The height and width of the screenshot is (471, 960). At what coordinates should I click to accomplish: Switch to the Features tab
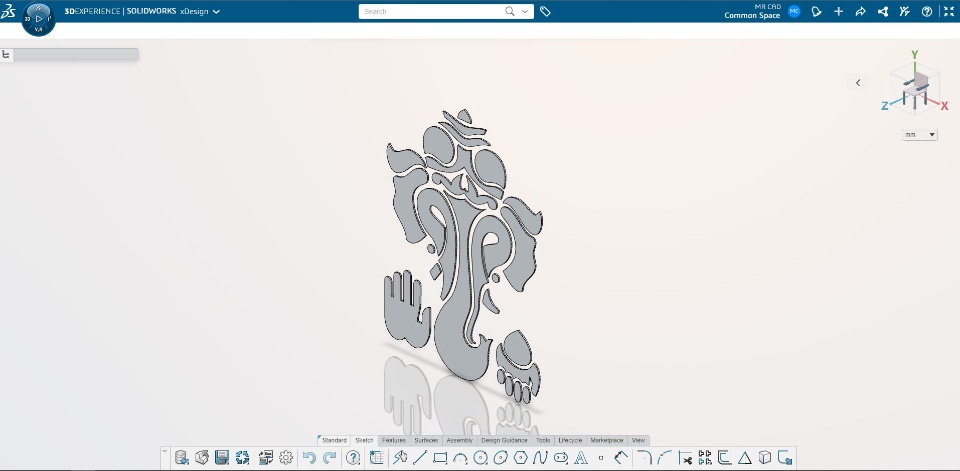coord(394,440)
